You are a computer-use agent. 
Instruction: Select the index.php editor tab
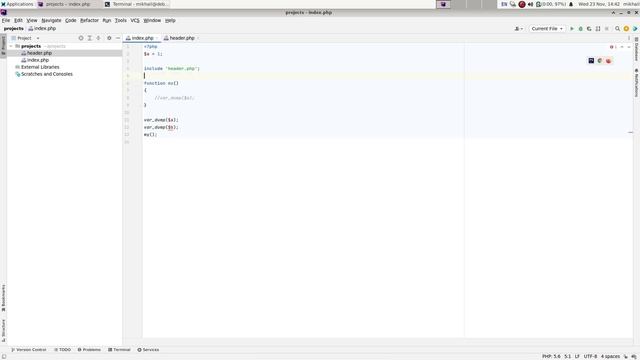[x=142, y=38]
